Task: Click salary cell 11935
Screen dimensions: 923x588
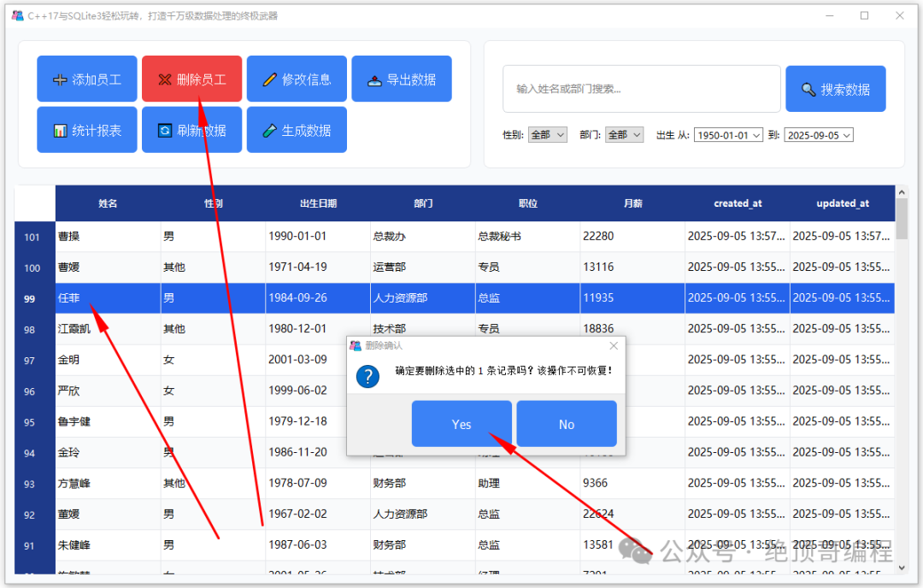Action: (632, 297)
